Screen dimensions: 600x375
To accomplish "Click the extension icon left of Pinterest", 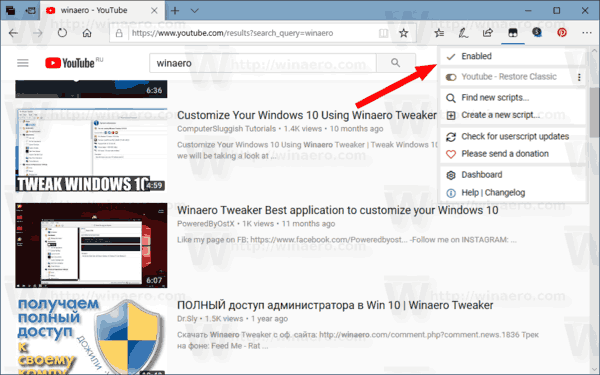I will tap(537, 33).
